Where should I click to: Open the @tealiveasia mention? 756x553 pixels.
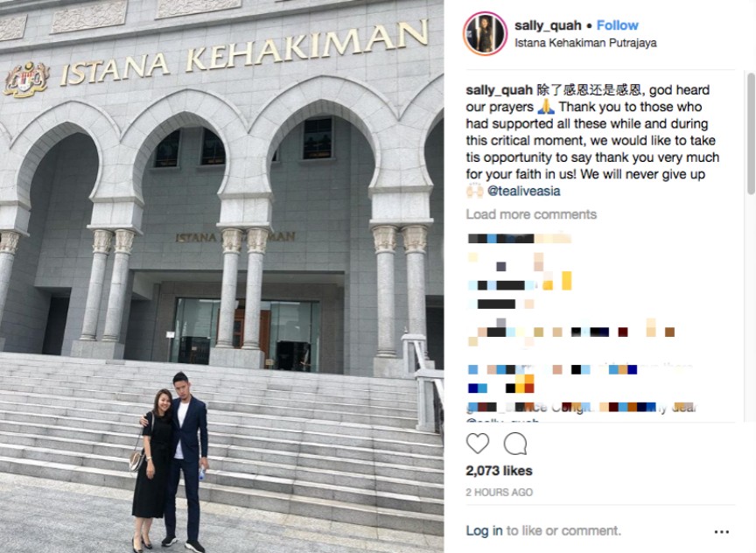pyautogui.click(x=523, y=191)
